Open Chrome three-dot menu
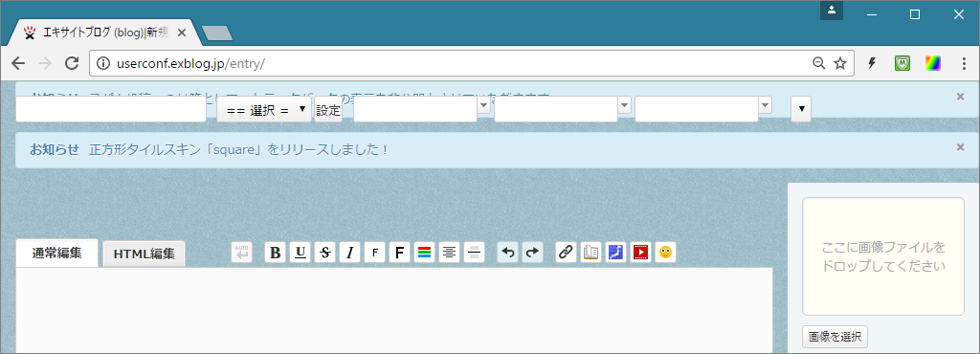 (x=963, y=63)
